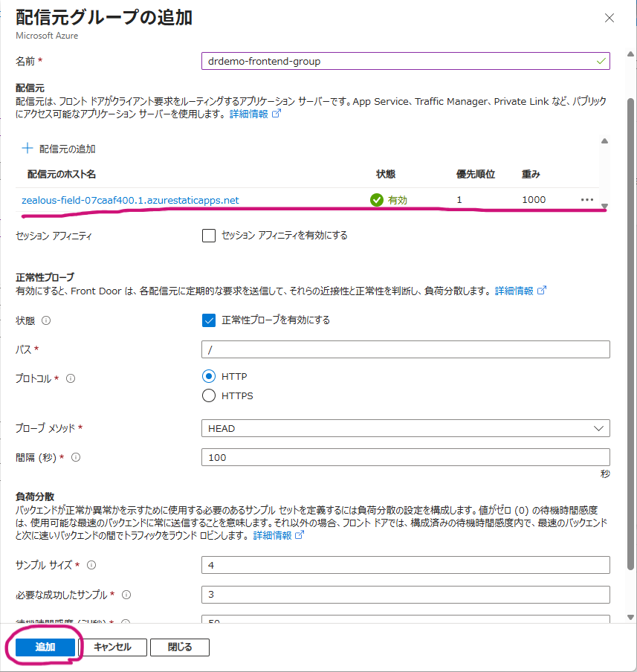Select the HTTP protocol radio button
637x672 pixels.
click(x=209, y=376)
